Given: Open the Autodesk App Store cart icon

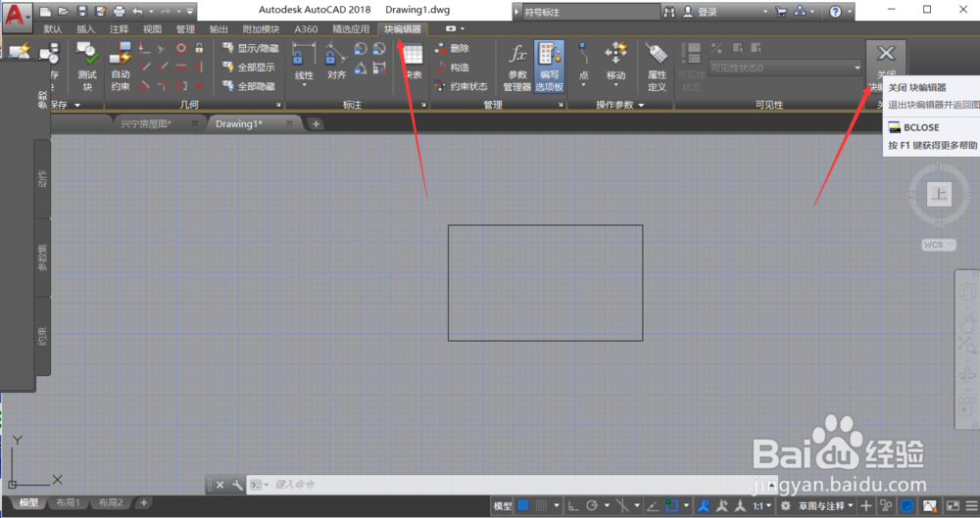Looking at the screenshot, I should (x=781, y=11).
